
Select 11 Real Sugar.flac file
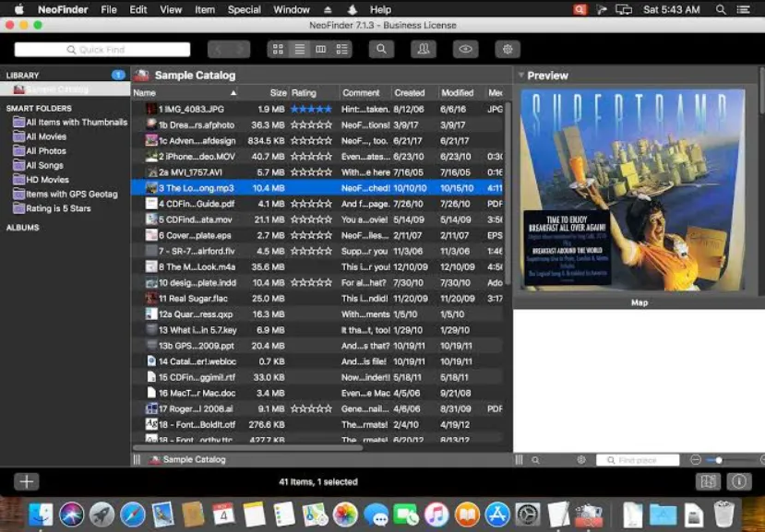317,299
